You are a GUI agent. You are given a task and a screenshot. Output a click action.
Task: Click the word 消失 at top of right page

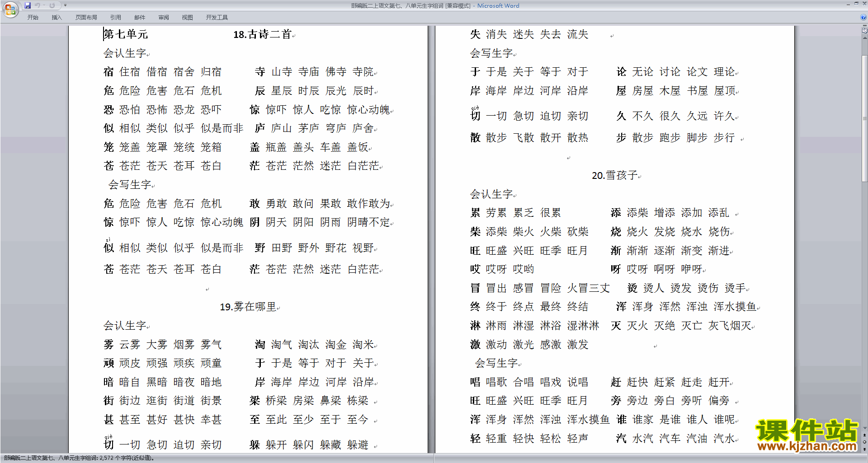[496, 34]
